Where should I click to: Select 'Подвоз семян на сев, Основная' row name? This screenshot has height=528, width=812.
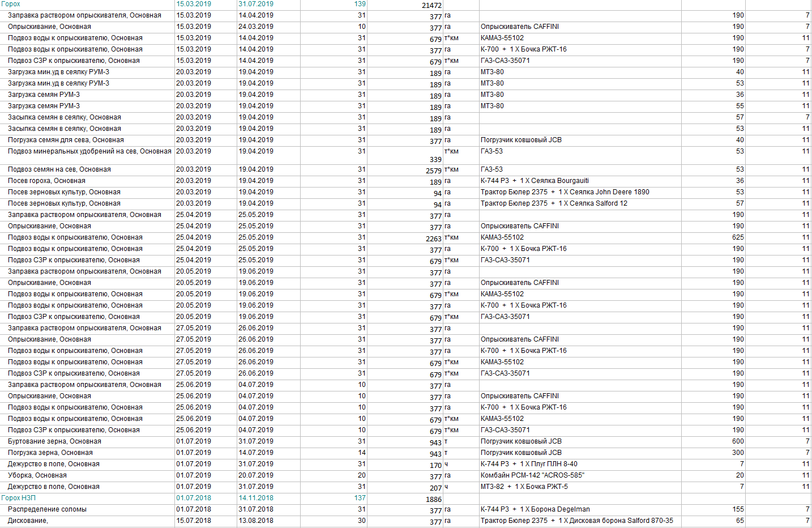click(x=59, y=169)
